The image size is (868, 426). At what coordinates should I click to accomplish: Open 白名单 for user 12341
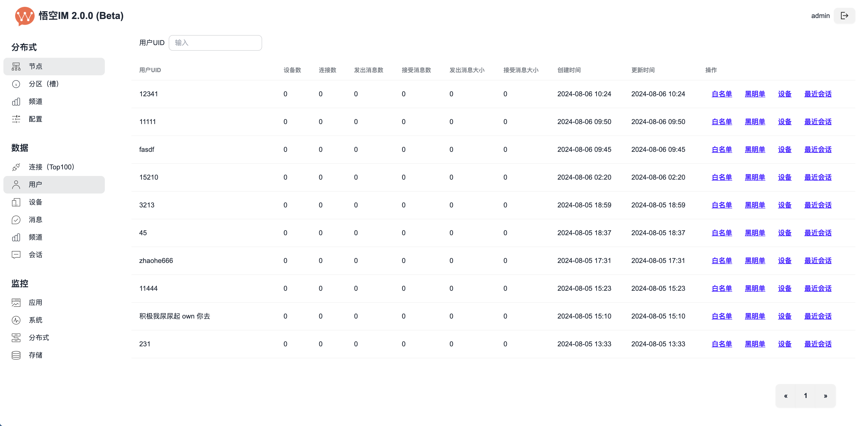coord(721,94)
